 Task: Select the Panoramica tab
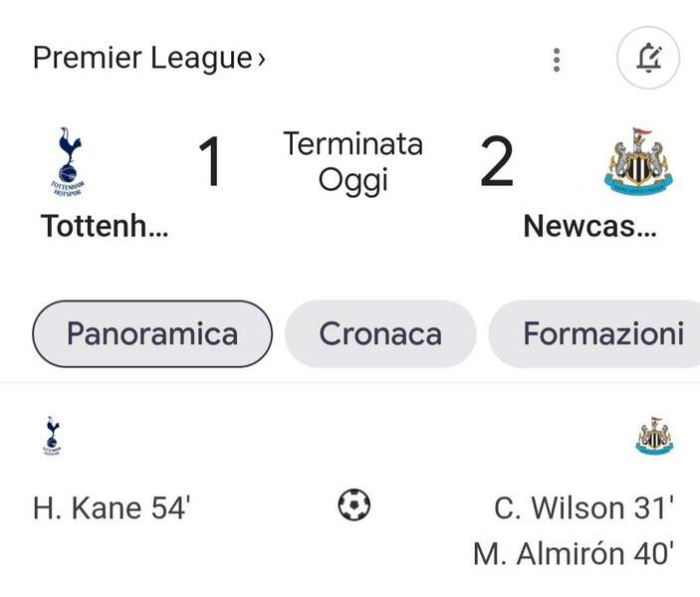[x=152, y=333]
